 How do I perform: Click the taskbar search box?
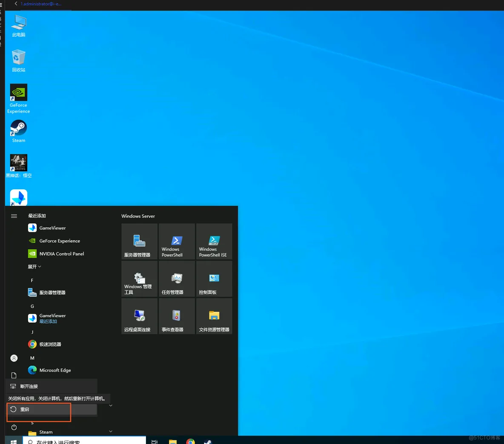pos(85,441)
